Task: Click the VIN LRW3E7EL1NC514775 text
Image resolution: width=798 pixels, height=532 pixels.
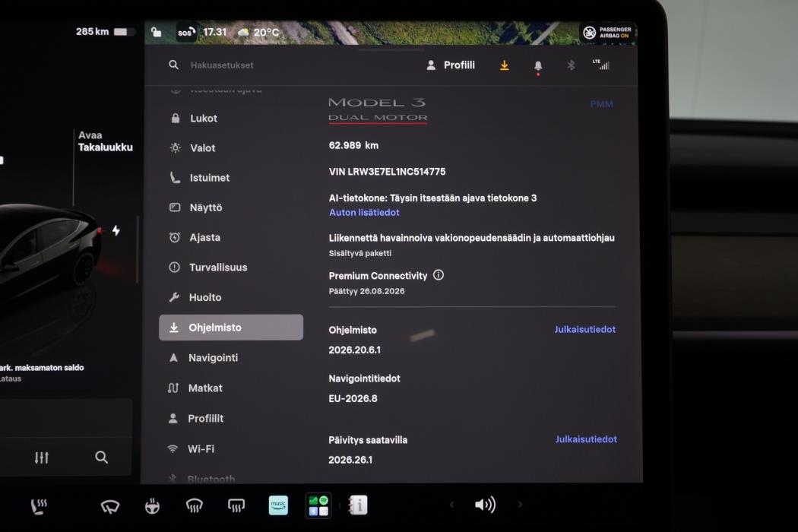Action: 387,172
